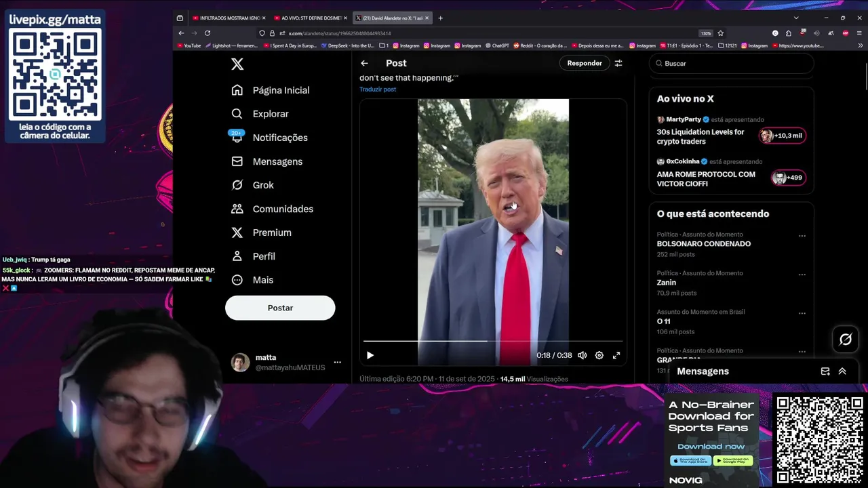Open Premium subscription page

(x=261, y=232)
